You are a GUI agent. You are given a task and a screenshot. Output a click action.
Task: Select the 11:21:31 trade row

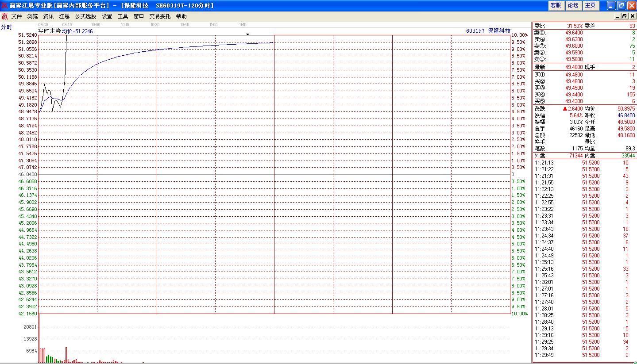coord(584,176)
